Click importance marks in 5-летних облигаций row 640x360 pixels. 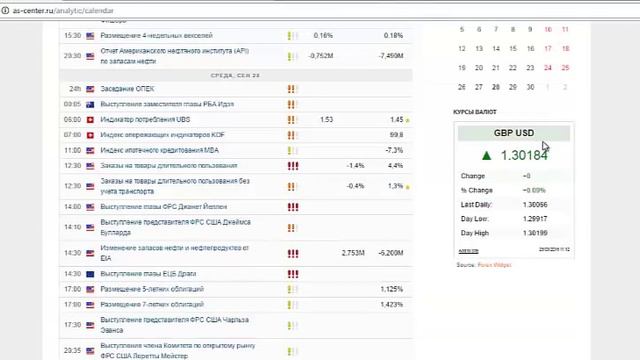[293, 289]
